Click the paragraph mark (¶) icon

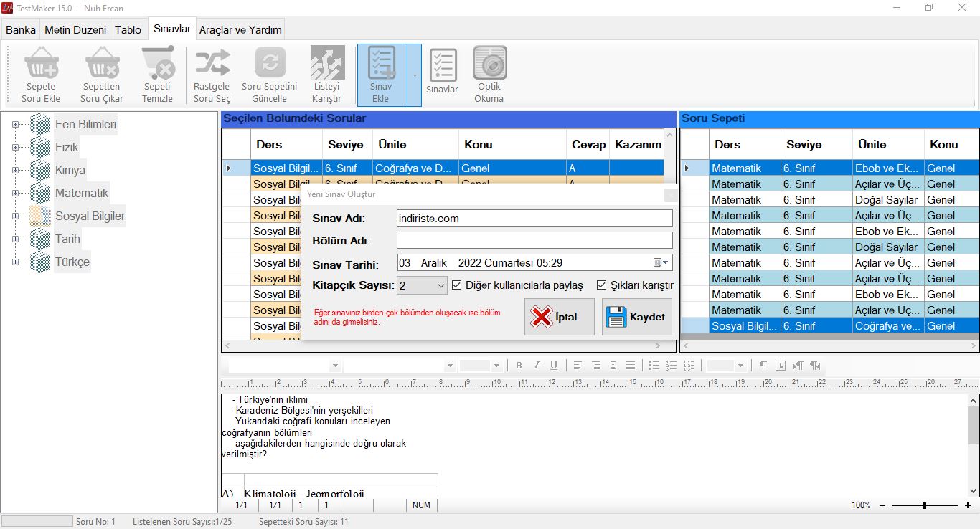pyautogui.click(x=763, y=366)
